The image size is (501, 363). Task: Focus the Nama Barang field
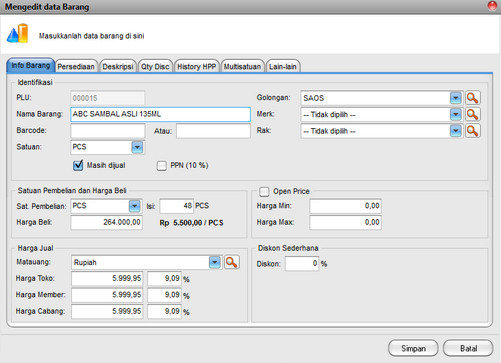[160, 114]
